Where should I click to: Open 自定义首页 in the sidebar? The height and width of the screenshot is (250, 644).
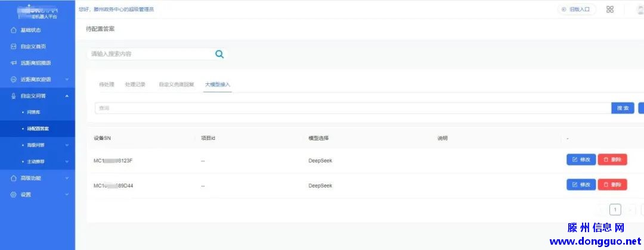(33, 46)
